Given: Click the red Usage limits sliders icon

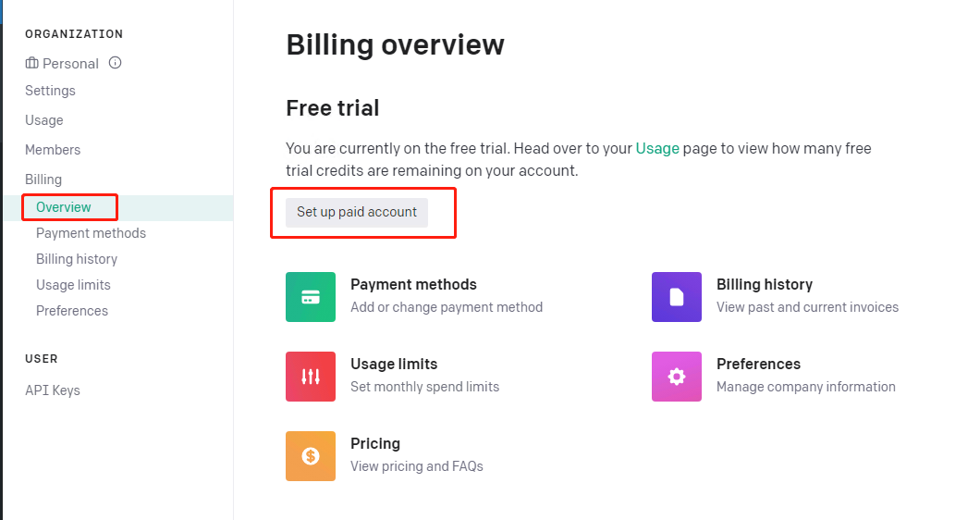Looking at the screenshot, I should [311, 377].
